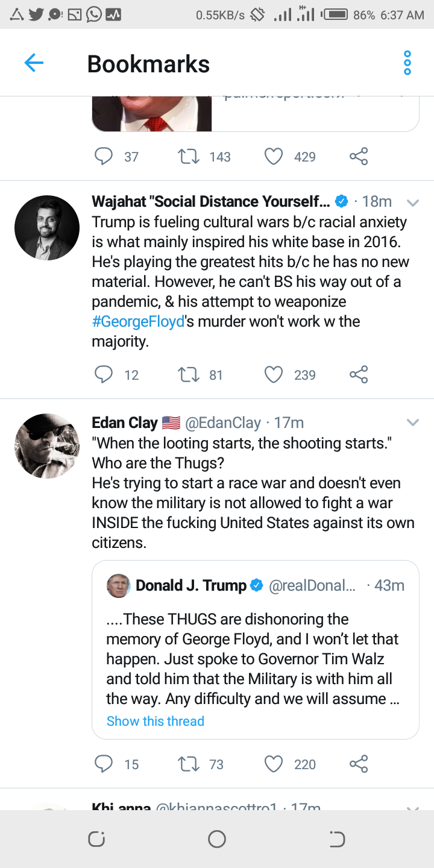Retweet the top tweet with 143 retweets
Image resolution: width=434 pixels, height=868 pixels.
click(x=189, y=157)
